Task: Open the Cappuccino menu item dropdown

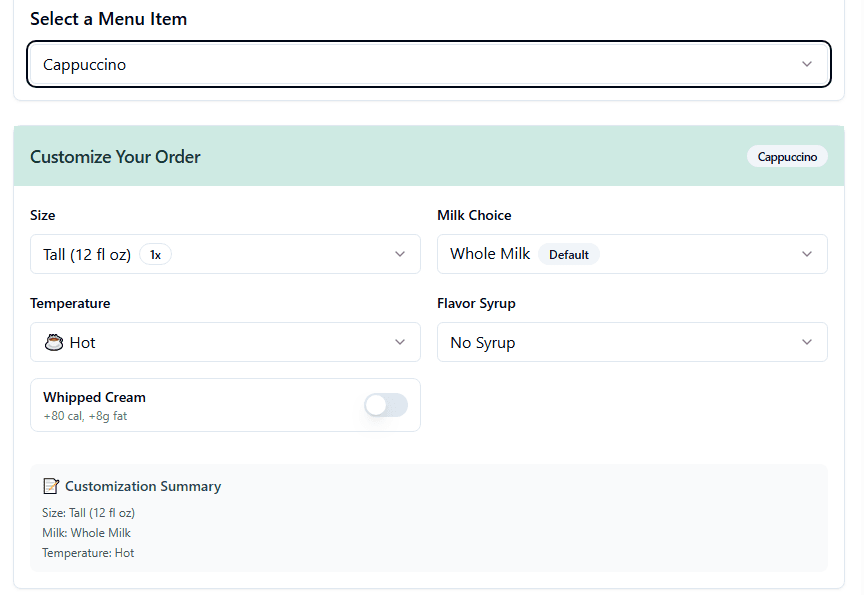Action: coord(428,63)
